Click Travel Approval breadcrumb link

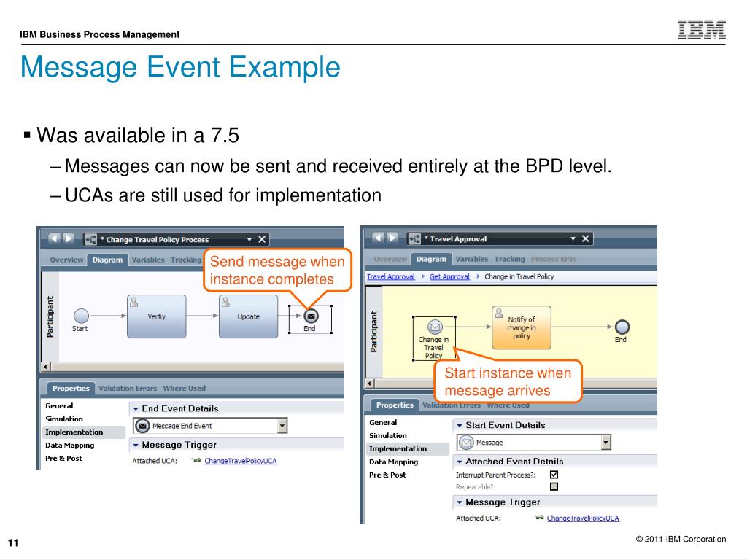pyautogui.click(x=391, y=276)
